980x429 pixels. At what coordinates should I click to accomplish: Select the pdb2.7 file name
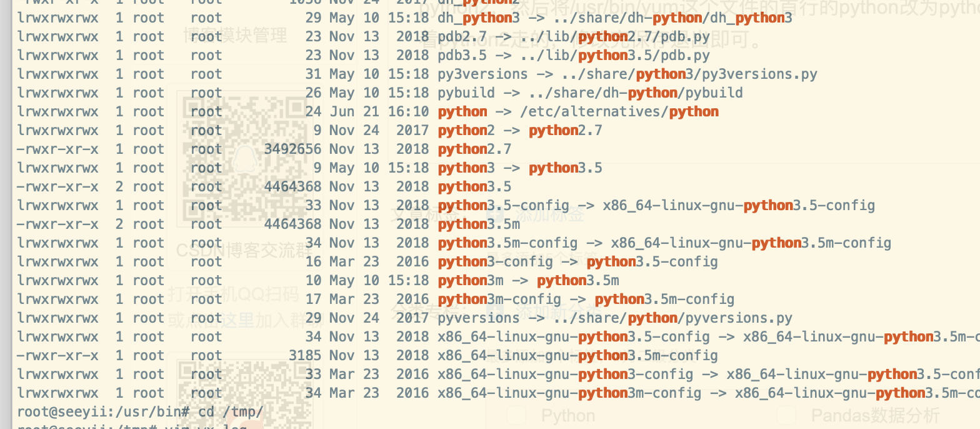[x=462, y=36]
